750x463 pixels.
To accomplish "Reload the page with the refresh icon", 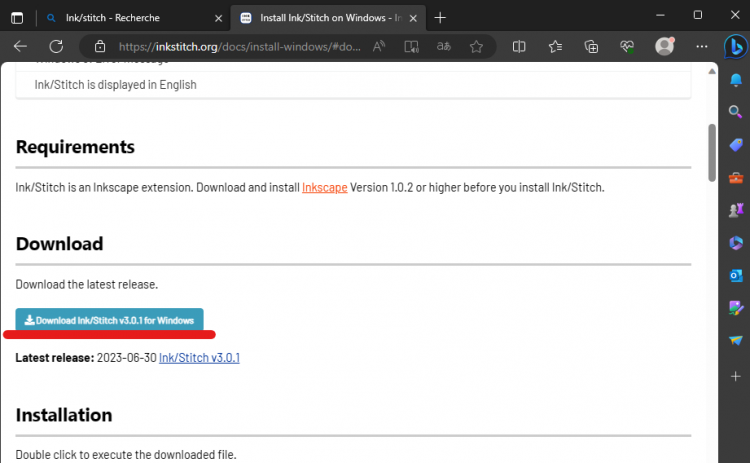I will [x=56, y=46].
